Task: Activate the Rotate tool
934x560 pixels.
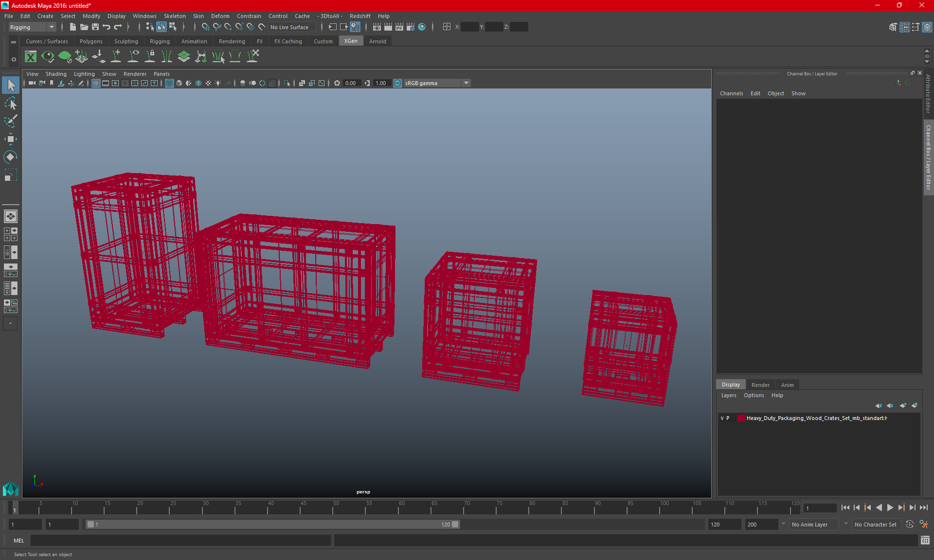Action: coord(10,157)
